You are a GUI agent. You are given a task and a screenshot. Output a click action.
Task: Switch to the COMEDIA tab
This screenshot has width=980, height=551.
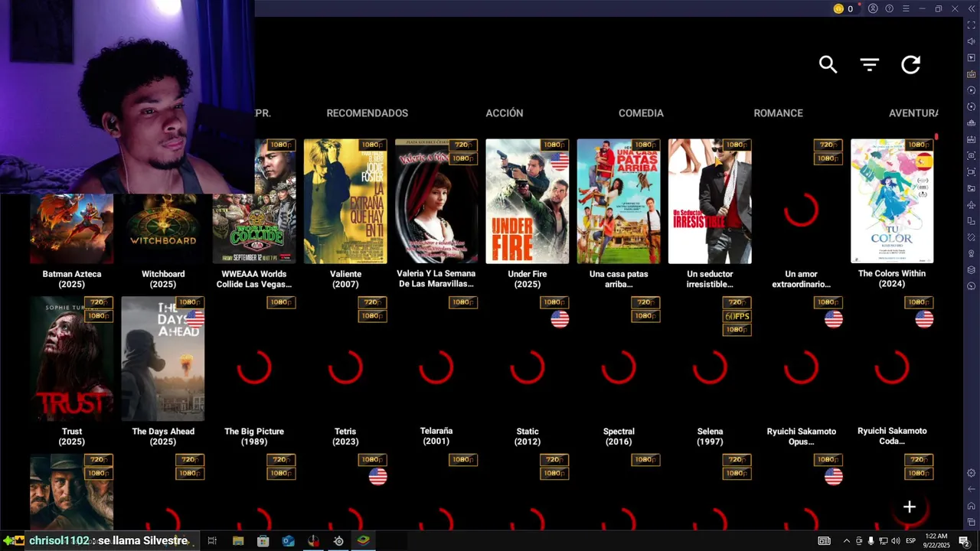click(x=641, y=113)
